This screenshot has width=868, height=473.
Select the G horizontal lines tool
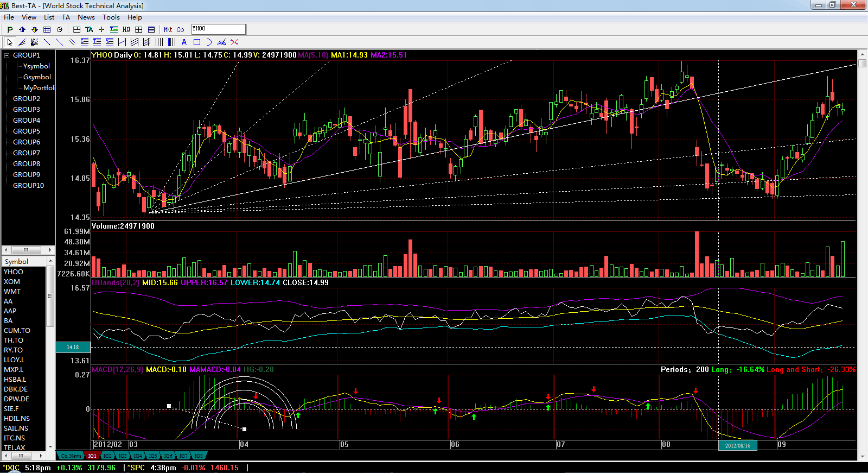84,42
